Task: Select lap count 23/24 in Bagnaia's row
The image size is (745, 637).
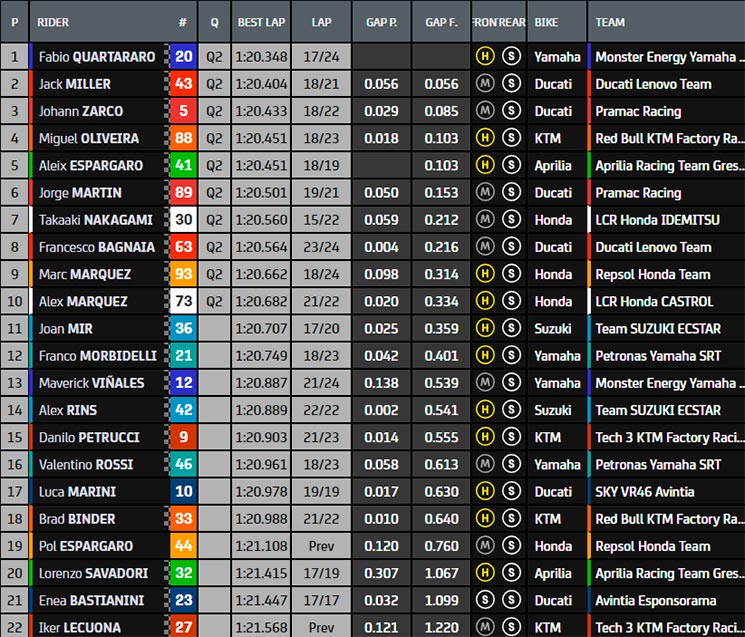Action: (321, 247)
